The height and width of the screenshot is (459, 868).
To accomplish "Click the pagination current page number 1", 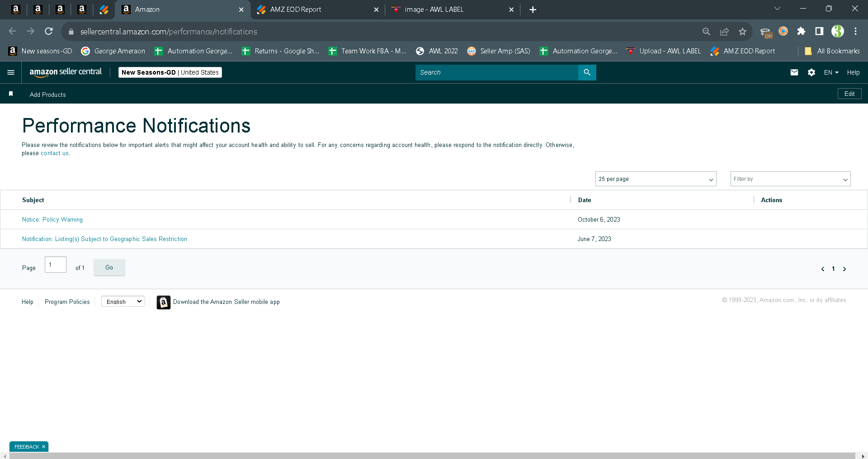I will [x=833, y=269].
